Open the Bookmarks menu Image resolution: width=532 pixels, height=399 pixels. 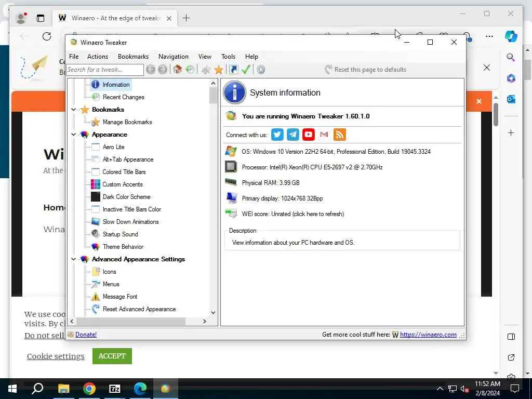pos(133,57)
